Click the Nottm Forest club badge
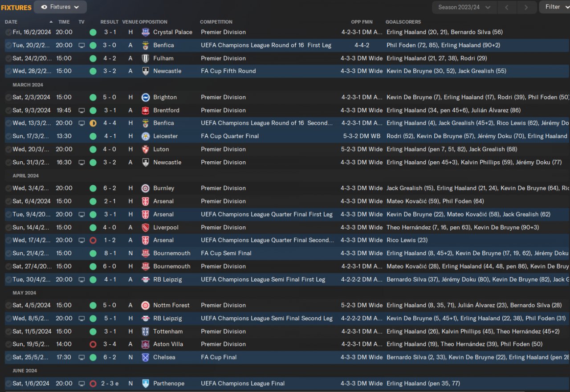 tap(146, 306)
